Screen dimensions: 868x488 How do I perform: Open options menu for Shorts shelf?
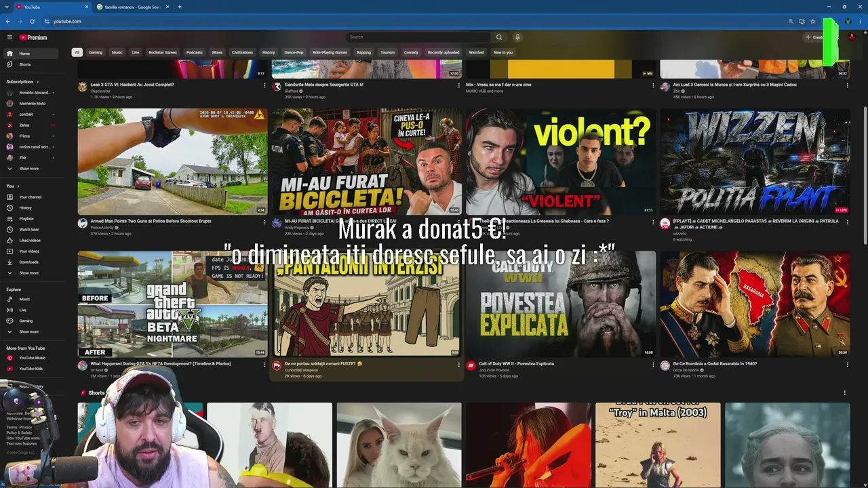[844, 393]
